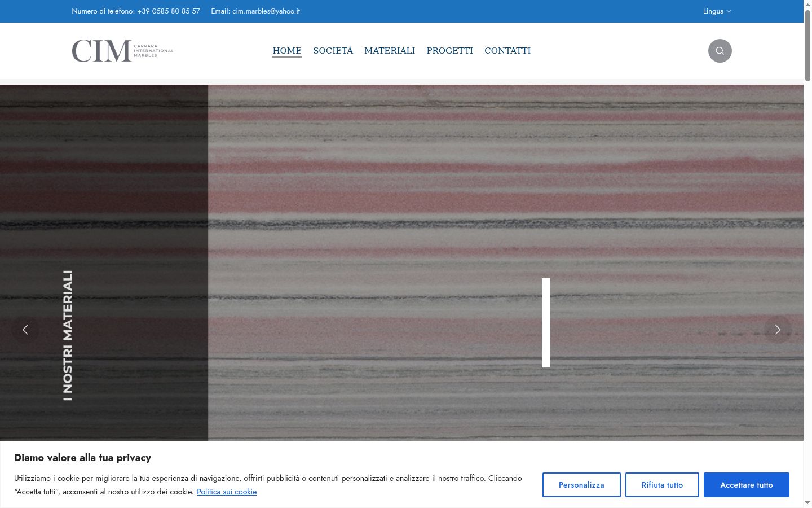Screen dimensions: 812x508
Task: Click the scrollbar up arrow
Action: tap(807, 5)
